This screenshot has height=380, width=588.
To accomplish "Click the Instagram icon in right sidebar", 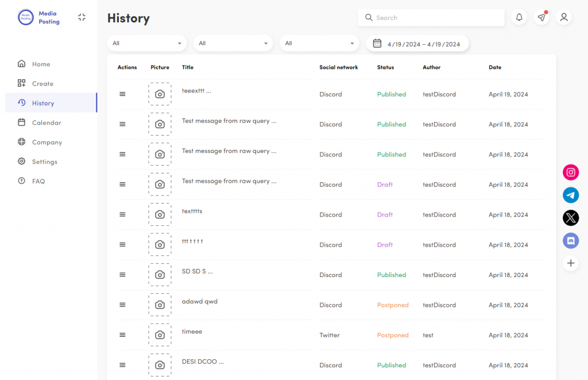I will [x=570, y=172].
